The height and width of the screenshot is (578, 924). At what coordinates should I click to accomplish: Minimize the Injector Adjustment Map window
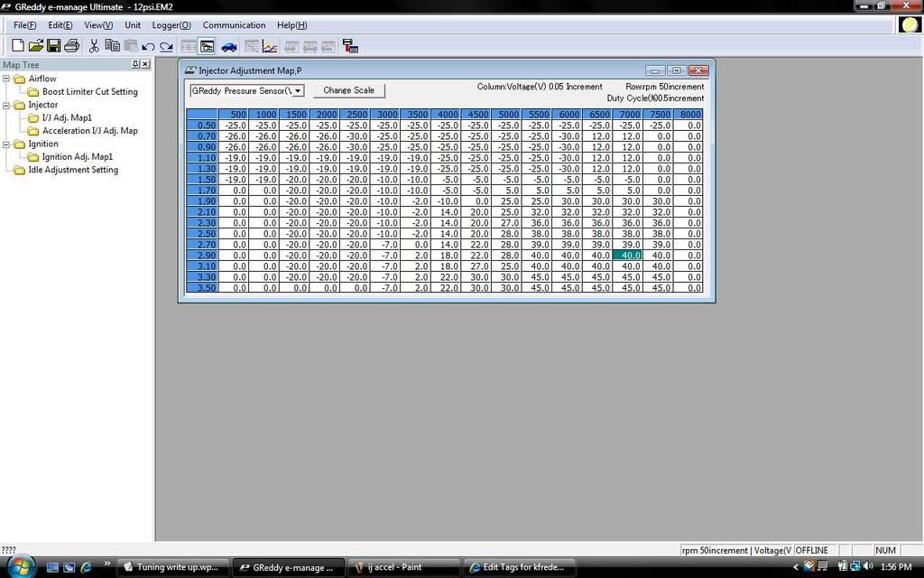pyautogui.click(x=655, y=70)
